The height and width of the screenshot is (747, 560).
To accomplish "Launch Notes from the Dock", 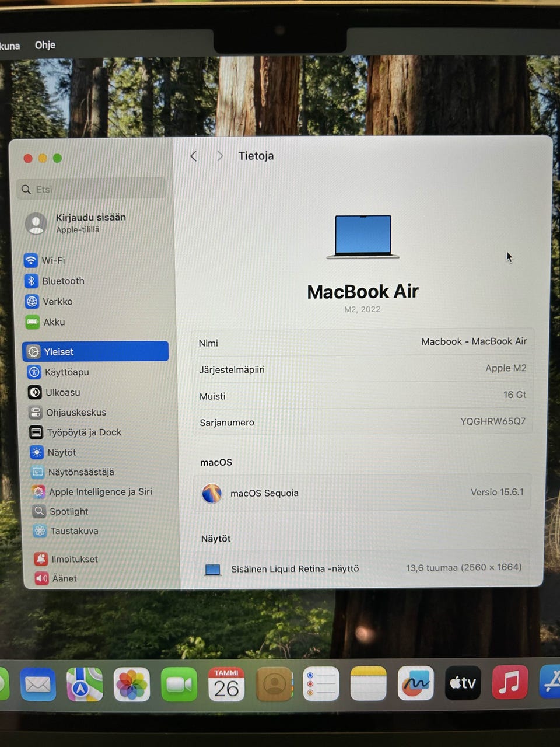I will 369,683.
